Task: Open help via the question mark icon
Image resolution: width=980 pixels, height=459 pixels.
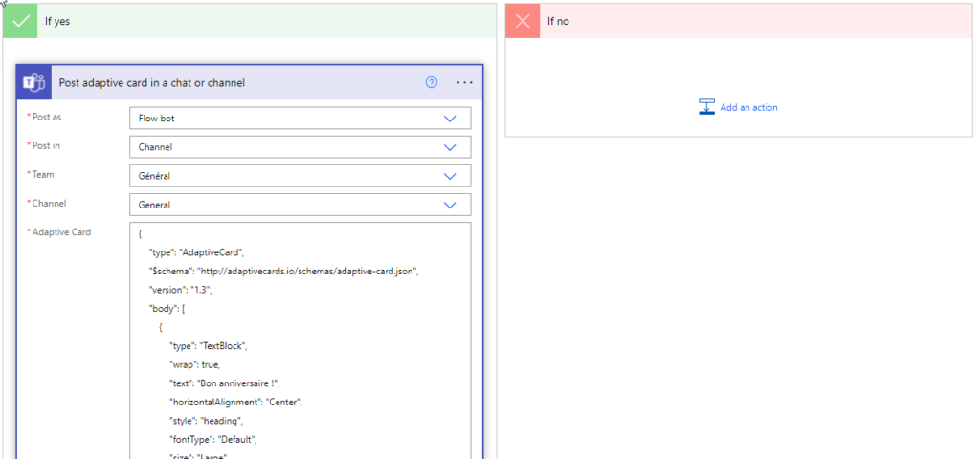Action: pyautogui.click(x=431, y=83)
